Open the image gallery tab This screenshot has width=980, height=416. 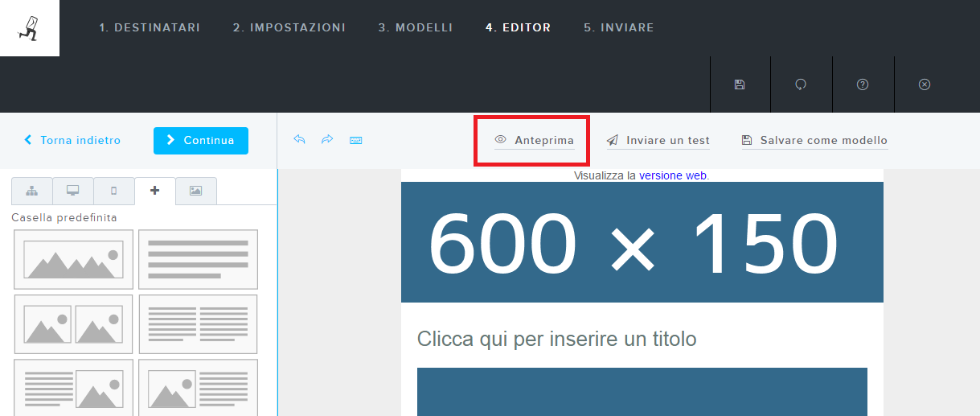pos(195,191)
